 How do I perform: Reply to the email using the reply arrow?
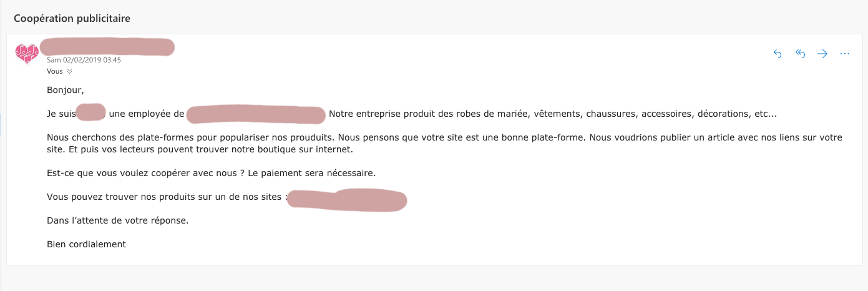tap(778, 54)
